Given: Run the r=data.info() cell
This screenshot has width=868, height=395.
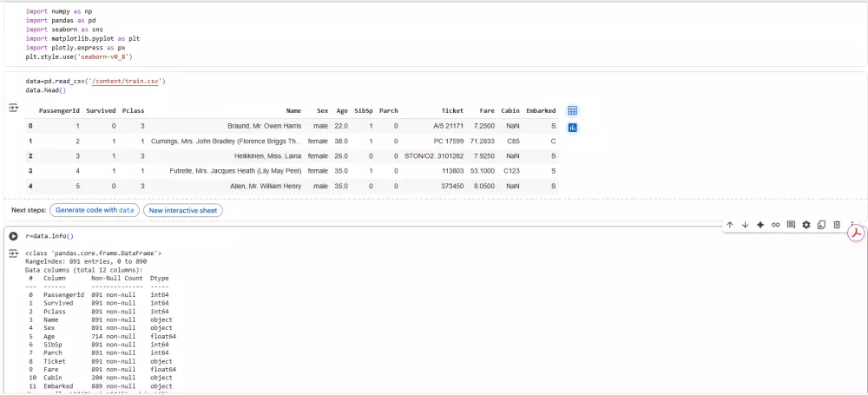Looking at the screenshot, I should (13, 236).
